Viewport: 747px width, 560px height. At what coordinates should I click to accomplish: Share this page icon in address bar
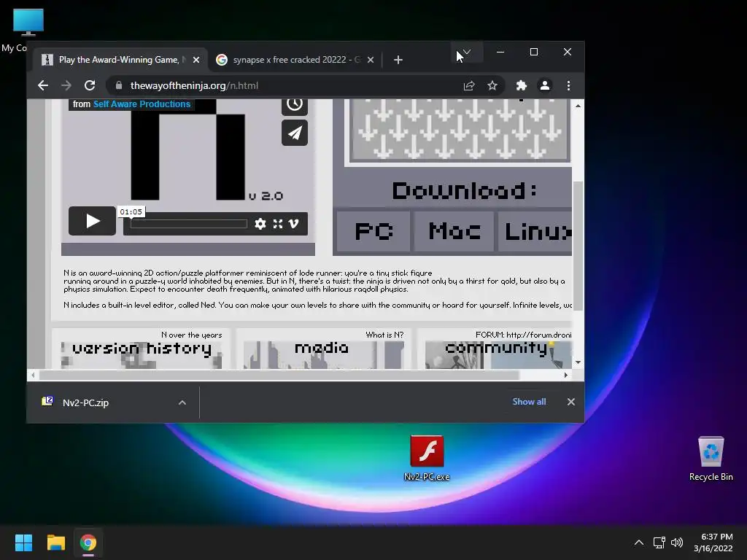coord(469,86)
